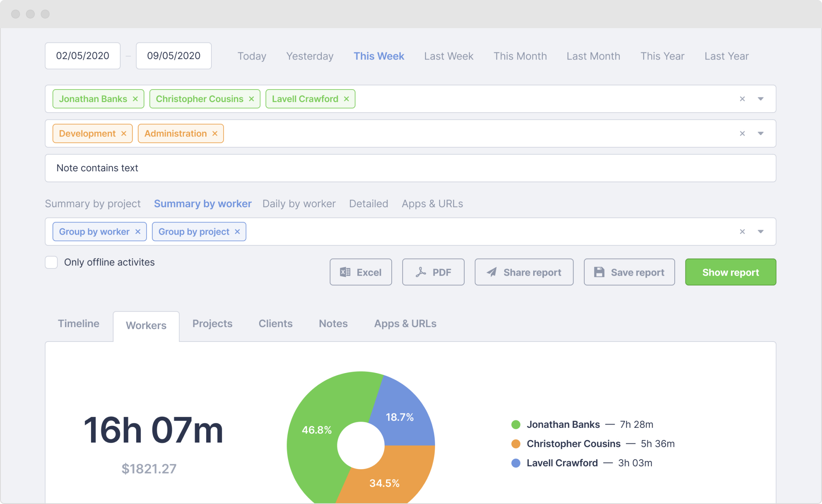Open the grouping options dropdown
The height and width of the screenshot is (504, 822).
pos(761,231)
